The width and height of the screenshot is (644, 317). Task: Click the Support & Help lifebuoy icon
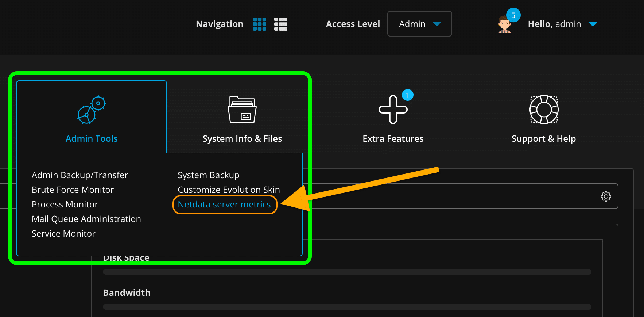click(544, 110)
